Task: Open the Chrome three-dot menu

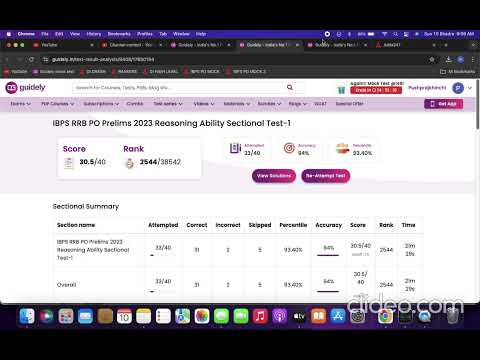Action: pyautogui.click(x=473, y=59)
